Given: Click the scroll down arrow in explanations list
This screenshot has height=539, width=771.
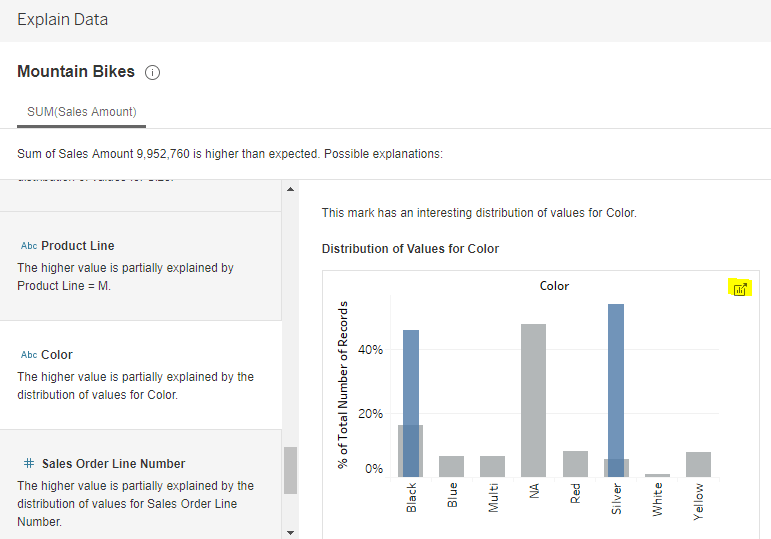Looking at the screenshot, I should pyautogui.click(x=291, y=532).
